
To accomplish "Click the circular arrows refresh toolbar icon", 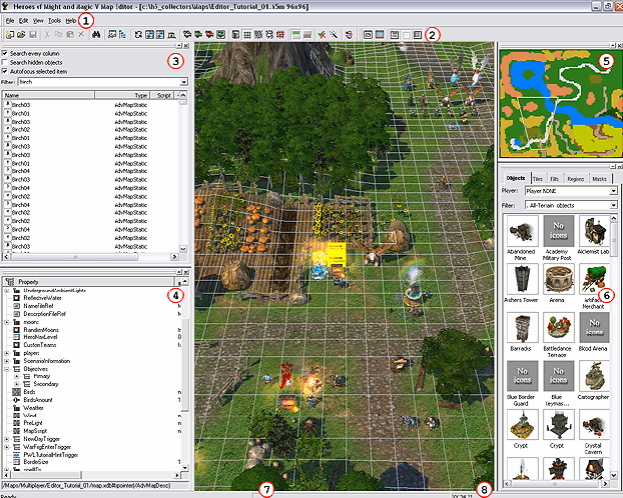I will (138, 35).
